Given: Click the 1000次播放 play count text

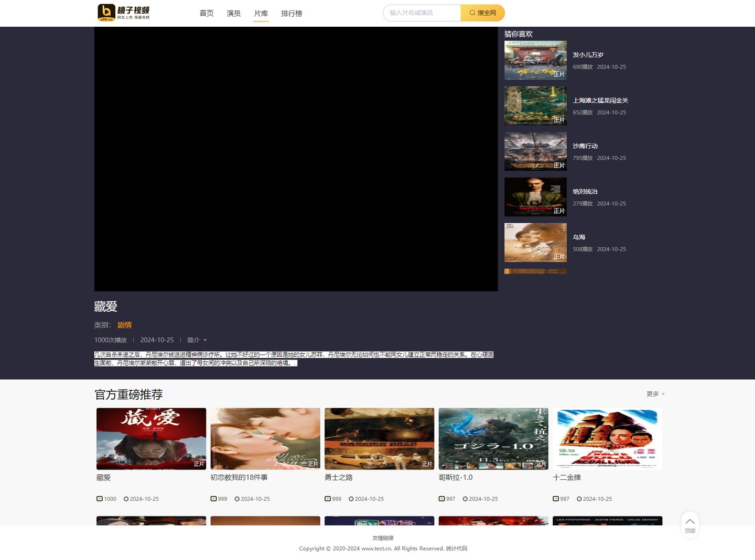Looking at the screenshot, I should coord(111,340).
